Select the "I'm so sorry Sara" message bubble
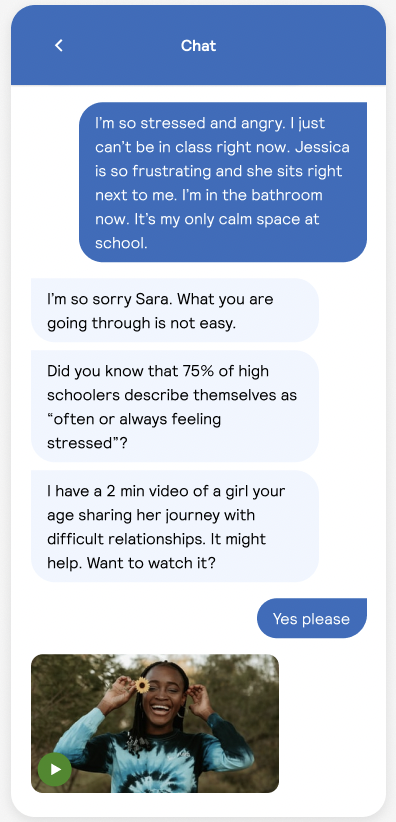 pos(175,311)
